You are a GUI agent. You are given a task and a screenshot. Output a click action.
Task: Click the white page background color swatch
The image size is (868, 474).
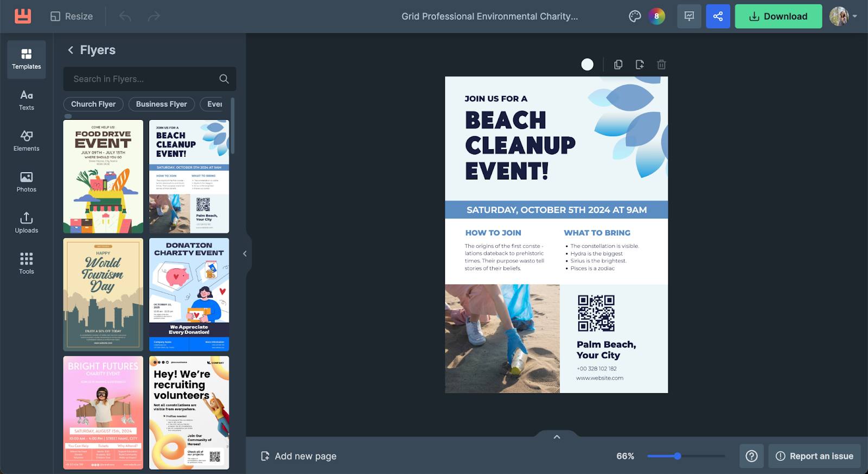(588, 65)
